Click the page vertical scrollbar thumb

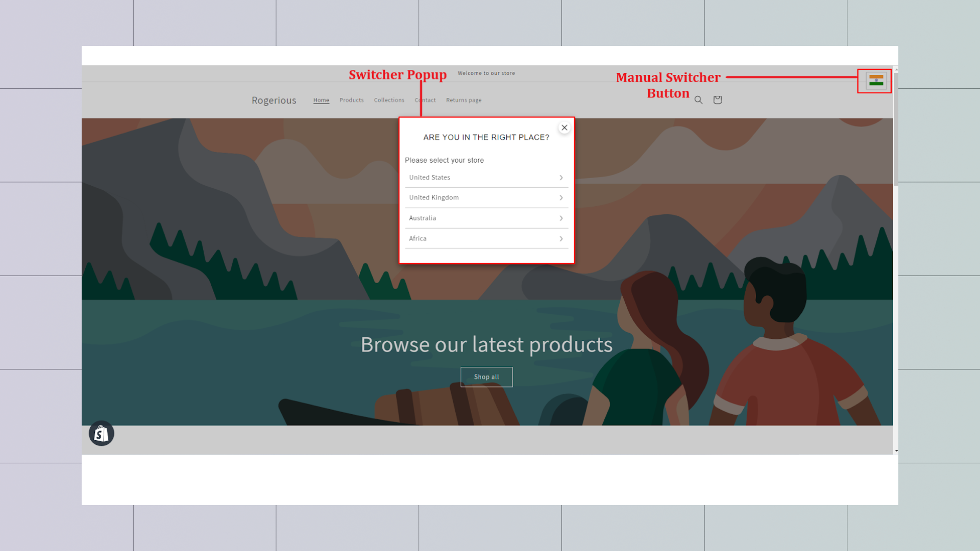coord(896,129)
